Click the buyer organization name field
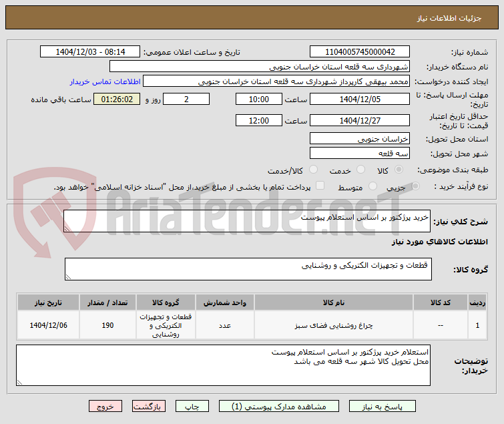Viewport: 504px width, 424px height. tap(260, 67)
